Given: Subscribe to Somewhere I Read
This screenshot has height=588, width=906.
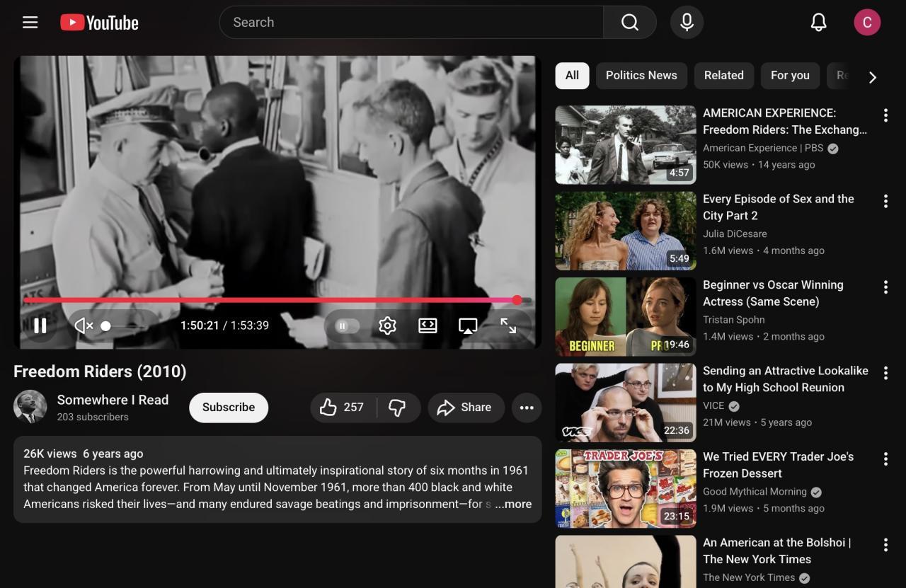Looking at the screenshot, I should (229, 408).
